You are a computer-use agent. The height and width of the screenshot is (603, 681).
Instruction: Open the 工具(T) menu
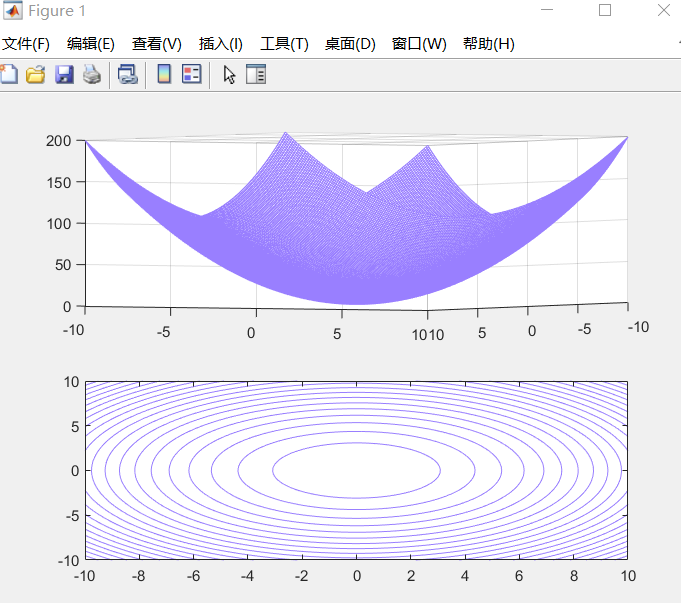click(284, 44)
